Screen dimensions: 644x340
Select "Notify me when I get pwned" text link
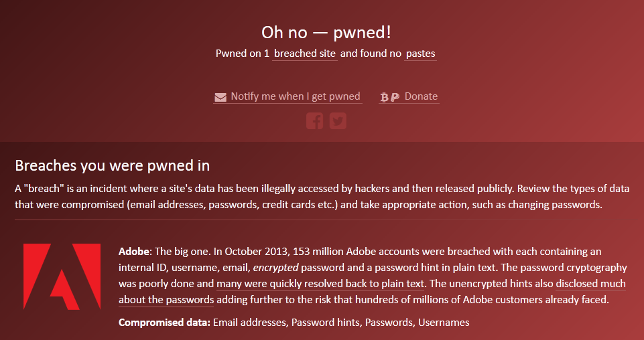[295, 96]
